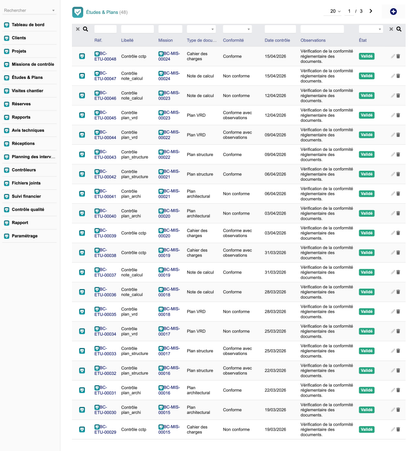
Task: Delete the BC-ETU-00038 row with the trash icon
Action: click(398, 253)
